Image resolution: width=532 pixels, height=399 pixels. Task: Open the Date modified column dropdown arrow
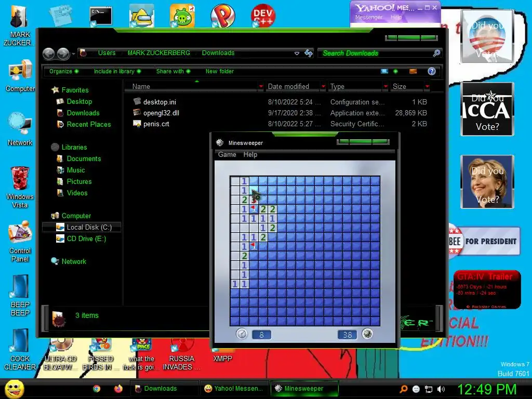click(323, 87)
